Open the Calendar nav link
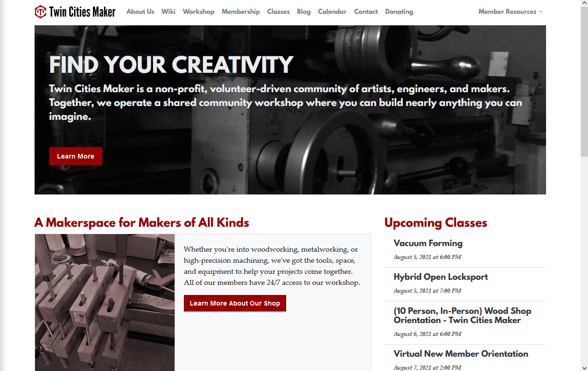The image size is (588, 371). point(332,12)
